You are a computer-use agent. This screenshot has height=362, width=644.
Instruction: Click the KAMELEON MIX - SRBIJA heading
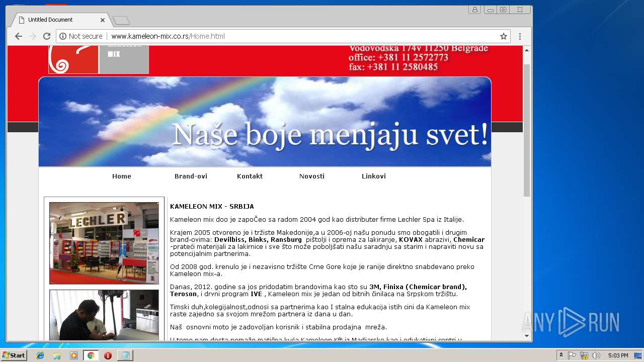[x=212, y=207]
